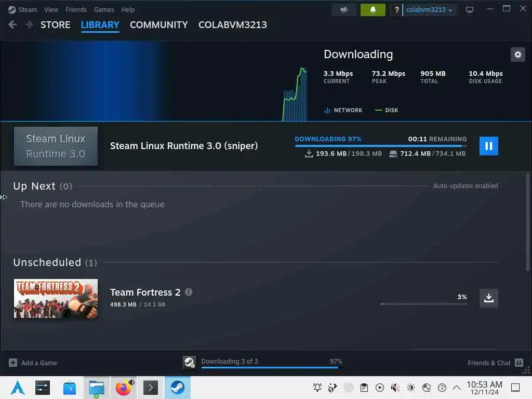Click Add a Game button

point(33,363)
